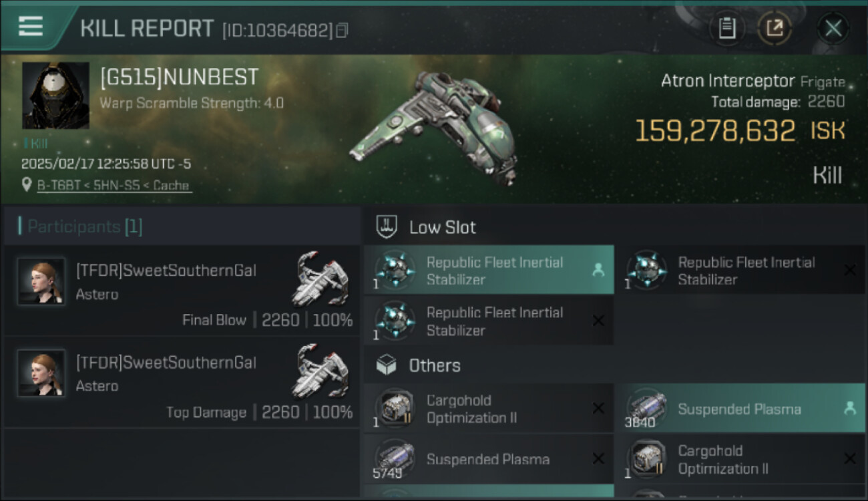The width and height of the screenshot is (868, 501).
Task: Open the hamburger main menu
Action: (31, 27)
